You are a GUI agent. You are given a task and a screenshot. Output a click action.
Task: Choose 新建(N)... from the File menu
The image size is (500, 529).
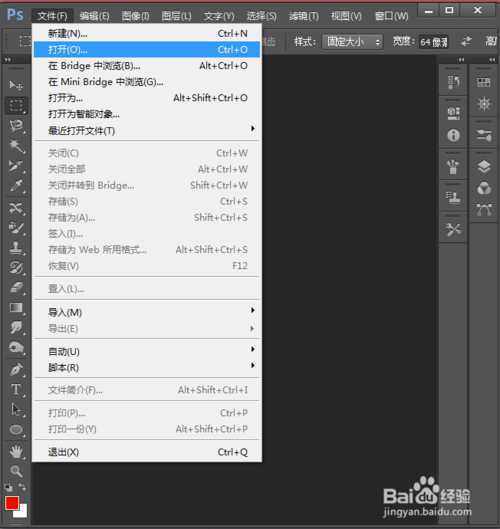(x=146, y=33)
